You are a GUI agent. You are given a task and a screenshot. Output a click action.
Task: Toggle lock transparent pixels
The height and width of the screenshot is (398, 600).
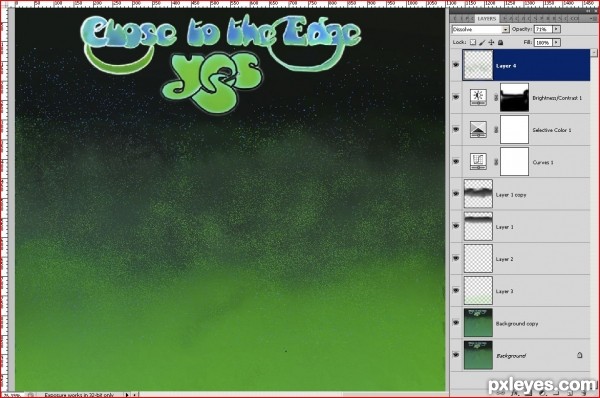473,42
